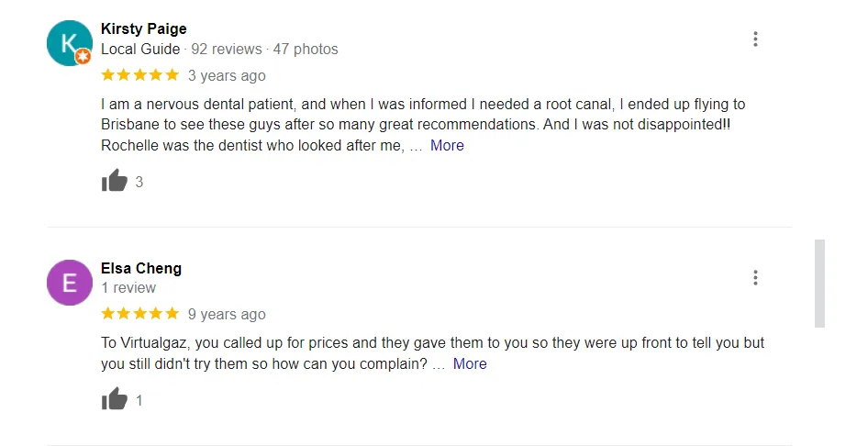Open three-dot menu on Kirsty Paige's review
The image size is (868, 446).
click(x=755, y=39)
